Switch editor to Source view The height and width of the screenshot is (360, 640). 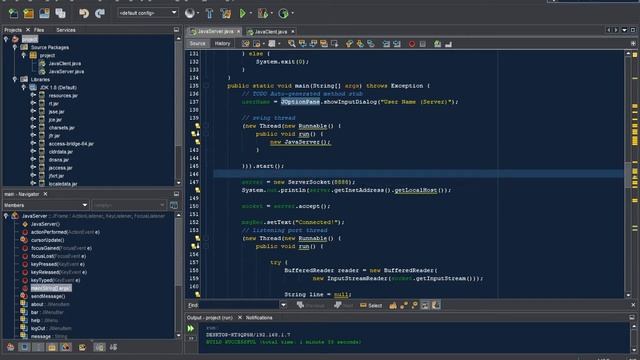point(198,44)
